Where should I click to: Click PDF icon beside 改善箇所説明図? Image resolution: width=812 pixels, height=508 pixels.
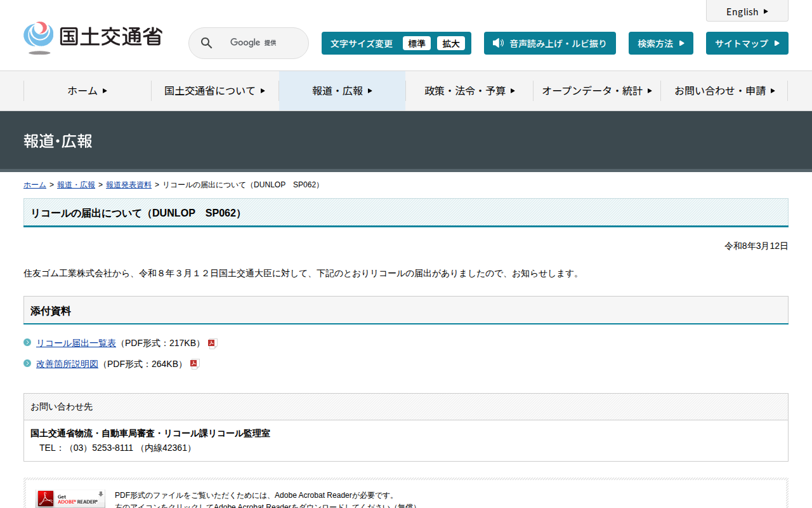[x=195, y=364]
